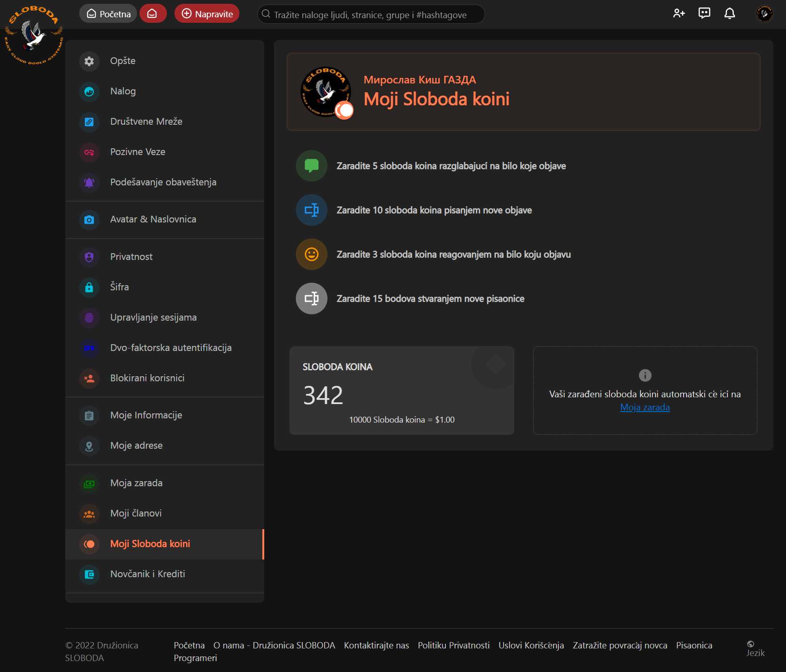
Task: Click the user name Мирослав Киш ГАЗДА
Action: coord(420,80)
